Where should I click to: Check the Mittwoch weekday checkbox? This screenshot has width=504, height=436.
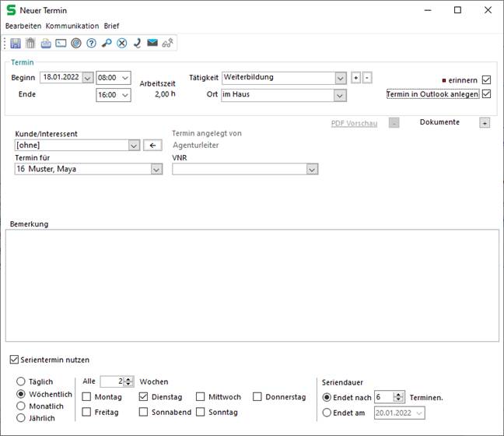[x=201, y=397]
